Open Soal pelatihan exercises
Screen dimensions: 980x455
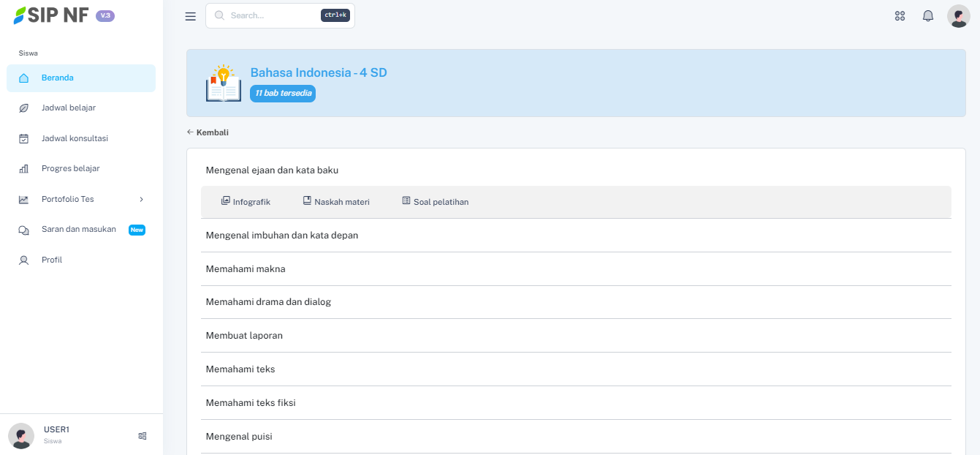click(436, 202)
